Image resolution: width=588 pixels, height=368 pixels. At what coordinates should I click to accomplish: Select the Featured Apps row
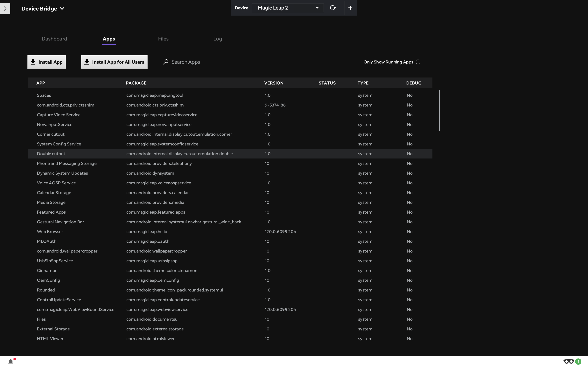pos(230,212)
